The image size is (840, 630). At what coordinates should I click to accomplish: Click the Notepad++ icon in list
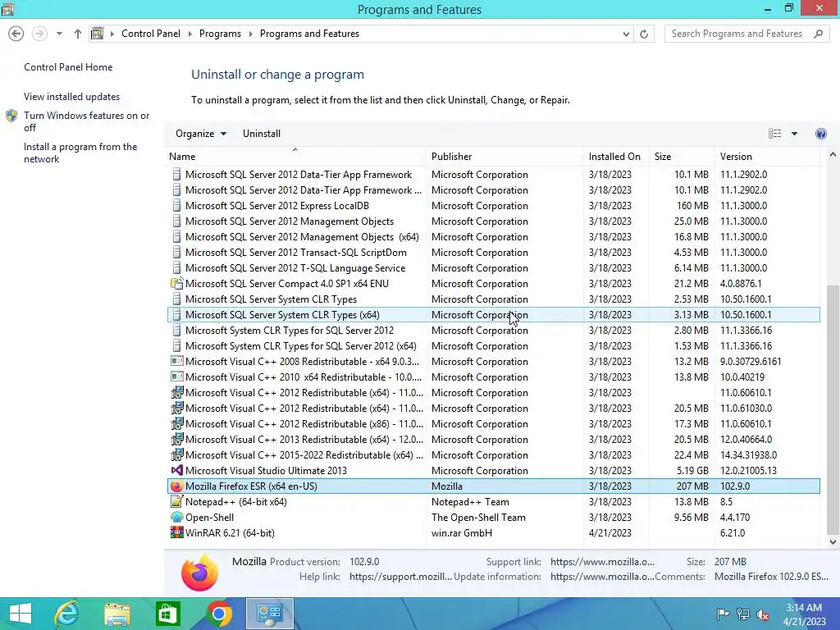[176, 501]
